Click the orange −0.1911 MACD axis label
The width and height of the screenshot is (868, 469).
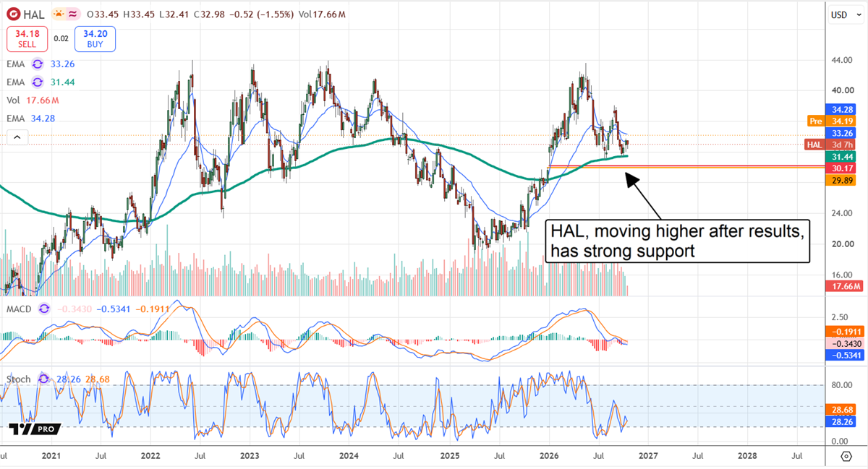(845, 332)
